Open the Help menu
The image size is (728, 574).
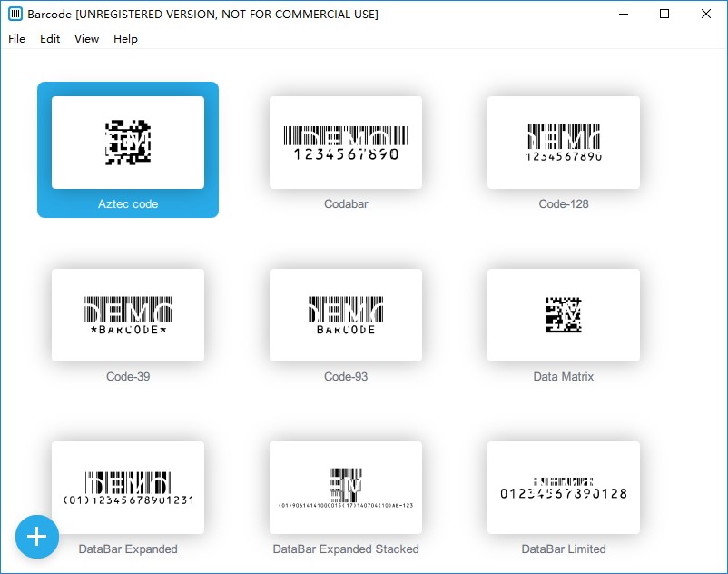click(x=125, y=38)
